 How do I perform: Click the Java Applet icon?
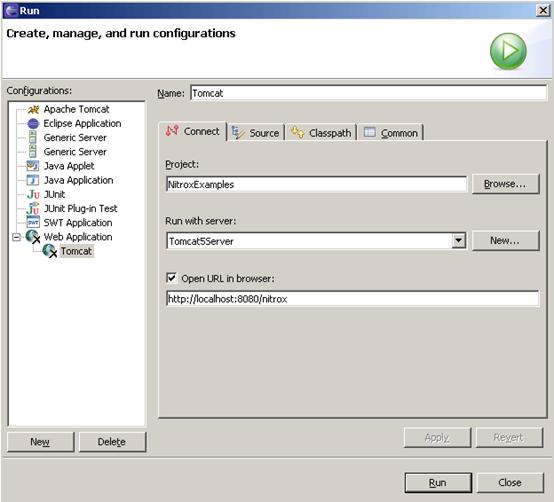pyautogui.click(x=33, y=166)
